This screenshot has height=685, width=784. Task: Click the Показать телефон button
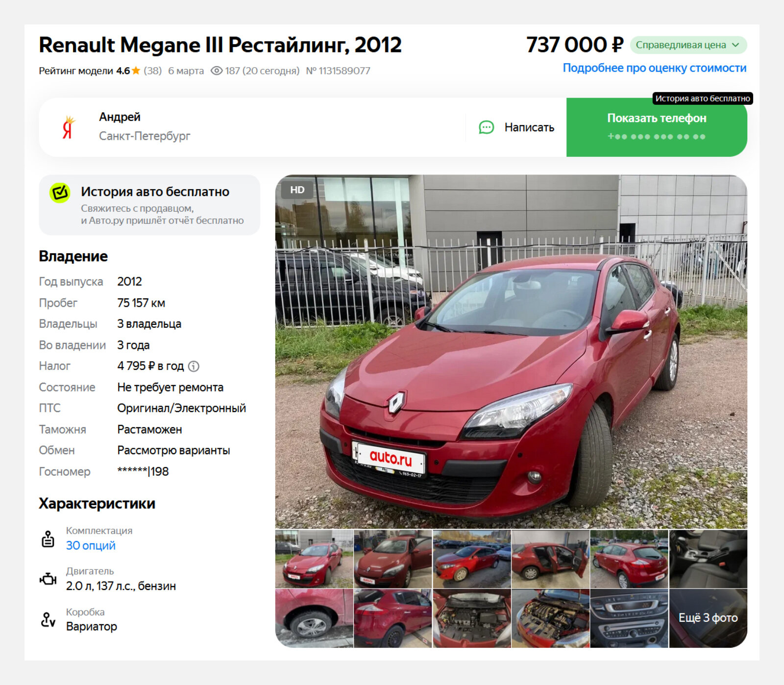pos(657,127)
